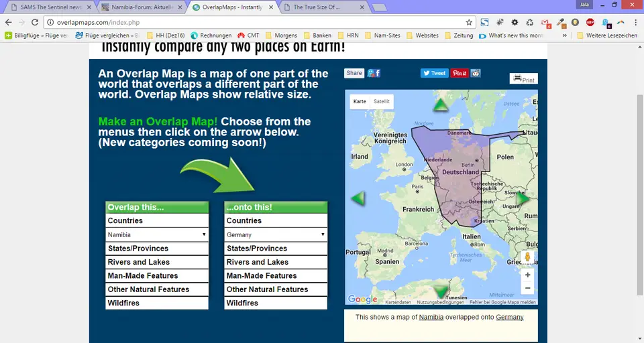Reload the current page
The width and height of the screenshot is (644, 343).
click(35, 22)
